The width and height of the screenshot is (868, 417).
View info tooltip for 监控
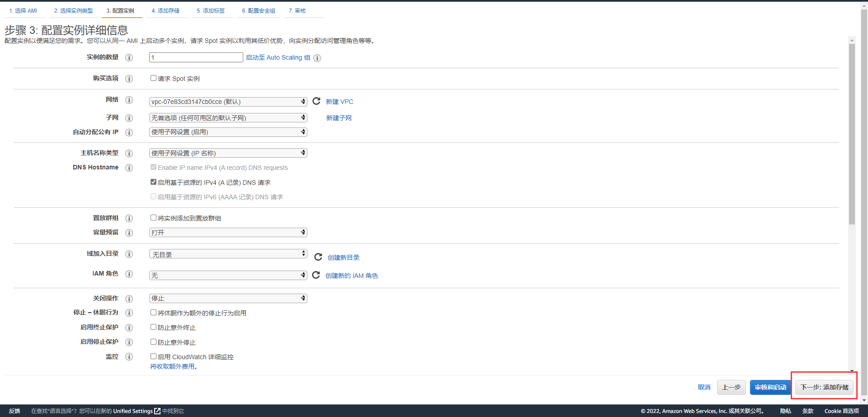pos(129,357)
